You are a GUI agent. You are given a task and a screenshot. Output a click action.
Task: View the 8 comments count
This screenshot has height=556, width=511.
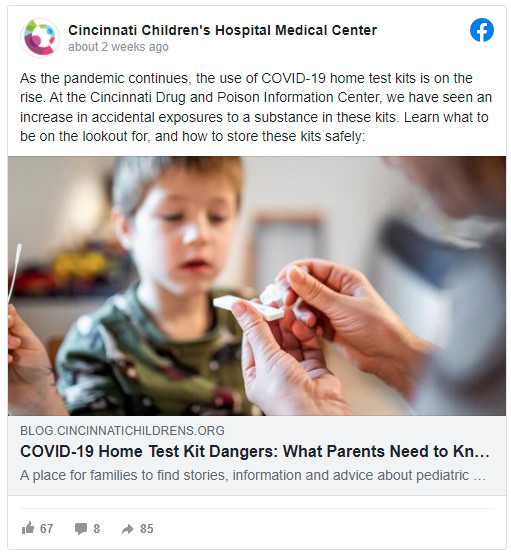96,529
